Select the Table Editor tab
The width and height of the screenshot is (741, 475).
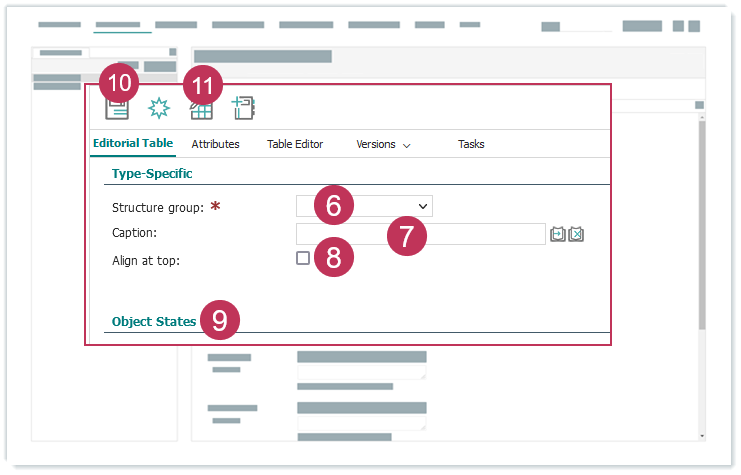[295, 144]
